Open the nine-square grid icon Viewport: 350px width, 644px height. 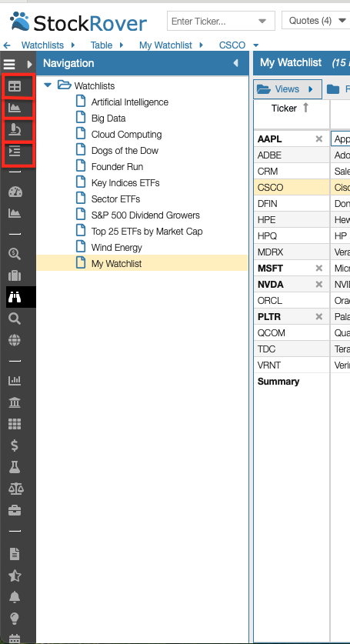(15, 424)
